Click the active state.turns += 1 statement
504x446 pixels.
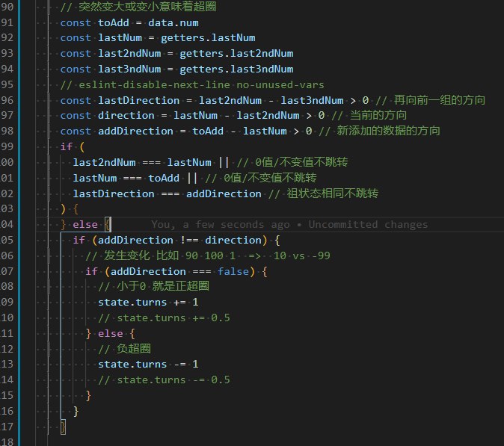(148, 303)
